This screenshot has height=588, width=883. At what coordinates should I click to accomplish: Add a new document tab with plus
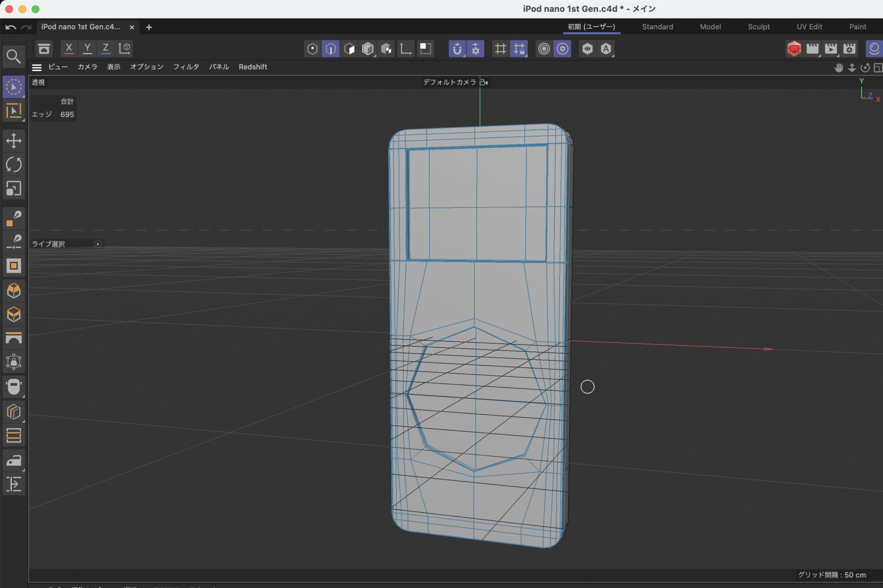point(149,27)
